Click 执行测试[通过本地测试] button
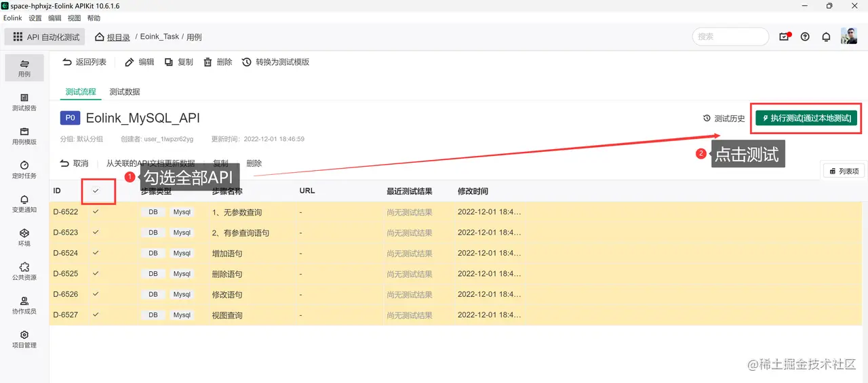This screenshot has width=868, height=383. click(806, 118)
